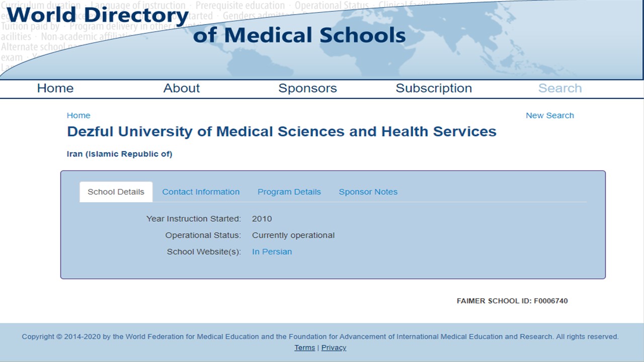Viewport: 644px width, 362px height.
Task: Open the Search navigation item
Action: pyautogui.click(x=560, y=88)
